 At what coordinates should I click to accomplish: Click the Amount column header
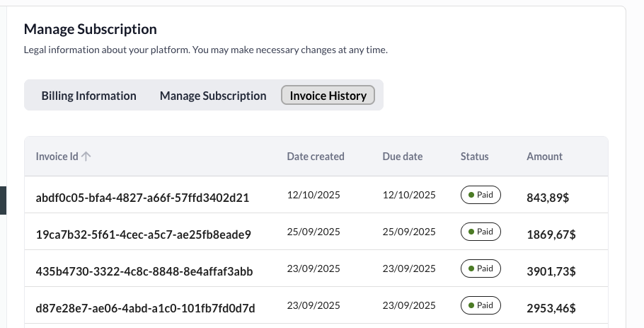click(x=544, y=157)
